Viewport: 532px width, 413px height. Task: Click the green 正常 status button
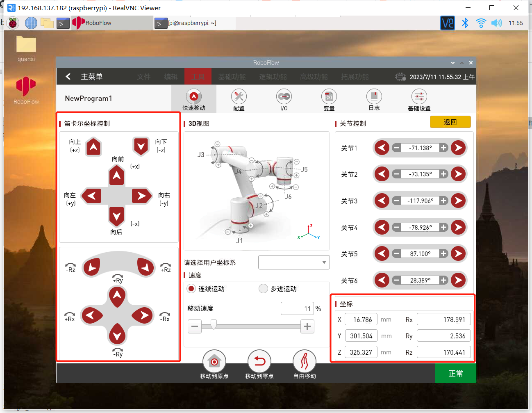[x=455, y=373]
